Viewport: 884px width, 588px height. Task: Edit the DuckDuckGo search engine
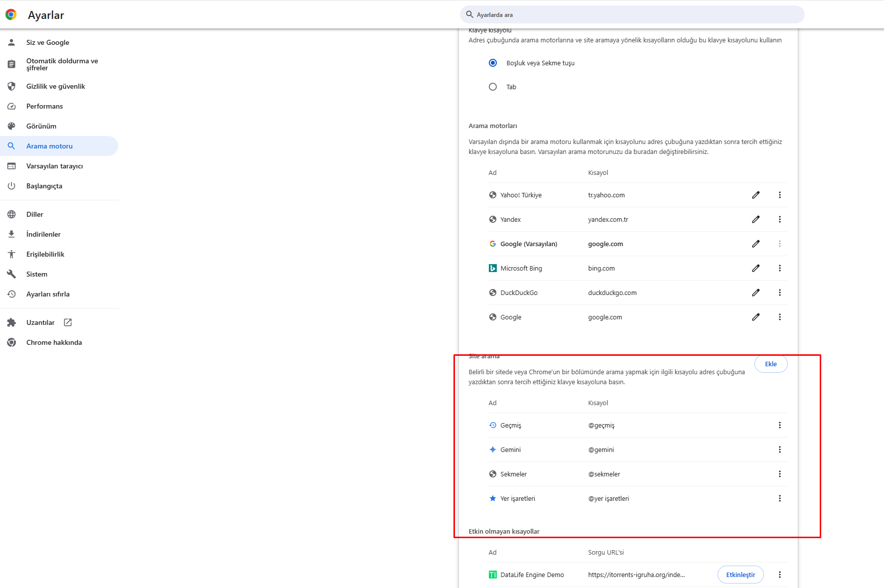(755, 293)
